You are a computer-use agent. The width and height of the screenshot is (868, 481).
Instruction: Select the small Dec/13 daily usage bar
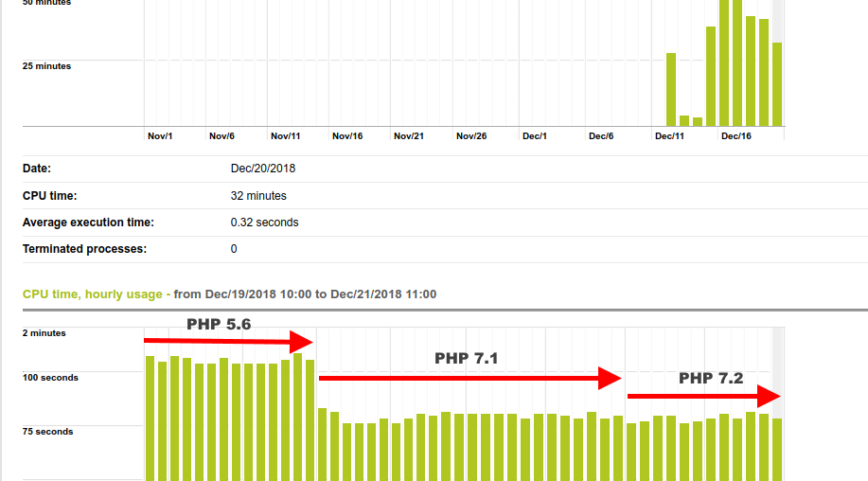coord(684,120)
